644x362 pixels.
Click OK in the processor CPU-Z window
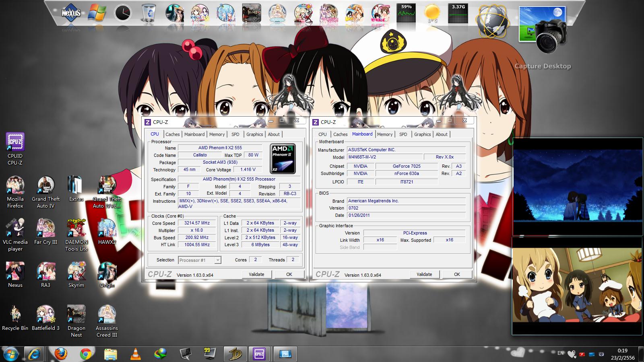pos(289,274)
